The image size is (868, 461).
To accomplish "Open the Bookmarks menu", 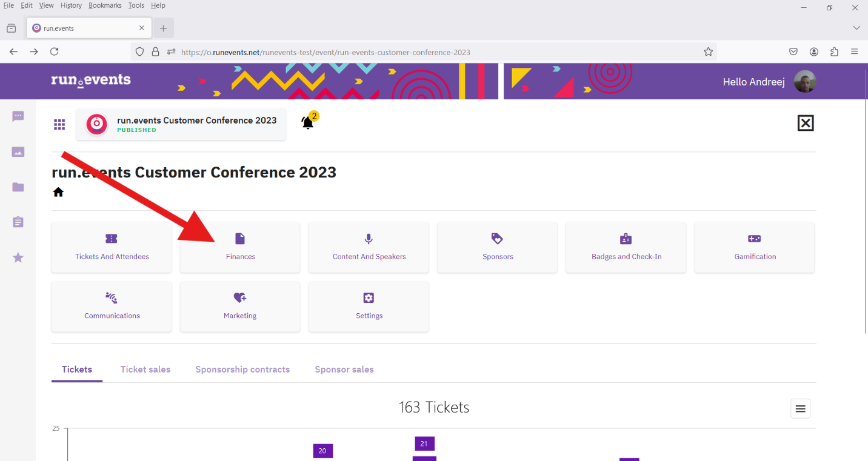I will (x=105, y=5).
